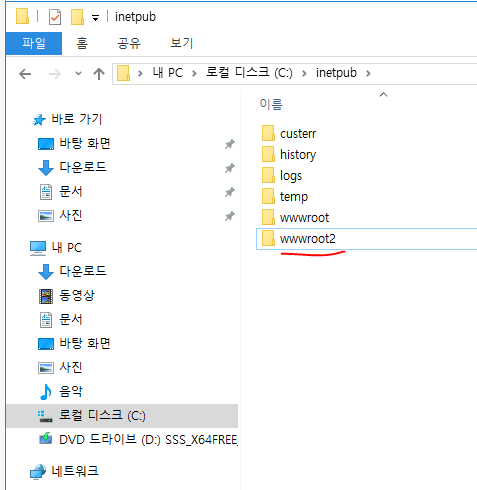Click 로컬 디스크 (C:) breadcrumb in address bar
This screenshot has height=490, width=477.
[x=249, y=72]
